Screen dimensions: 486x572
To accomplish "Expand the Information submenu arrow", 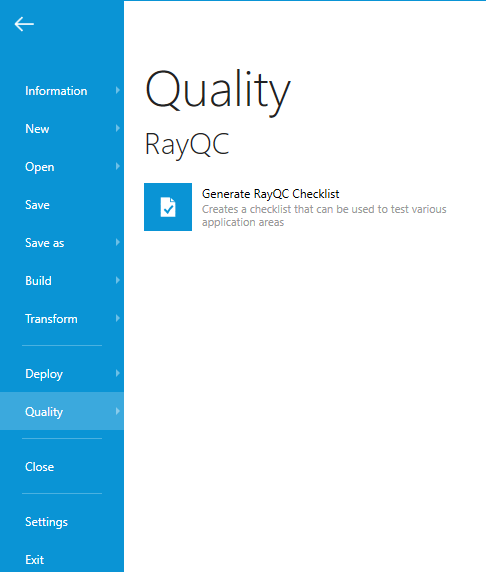I will point(117,90).
